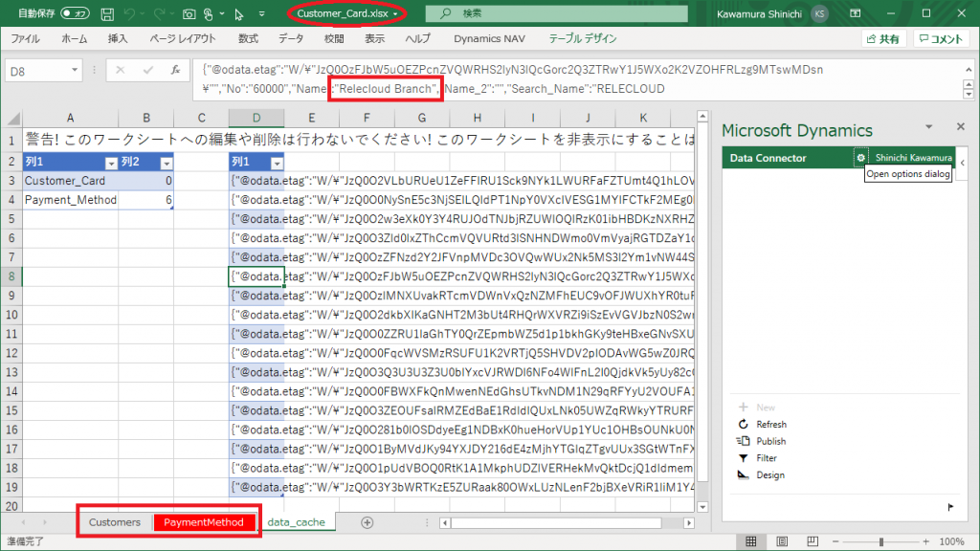Open the Dynamics NAV ribbon tab

489,38
